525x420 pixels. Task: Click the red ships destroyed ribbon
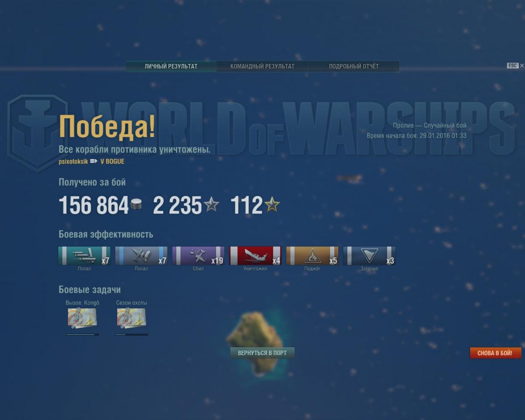(255, 256)
